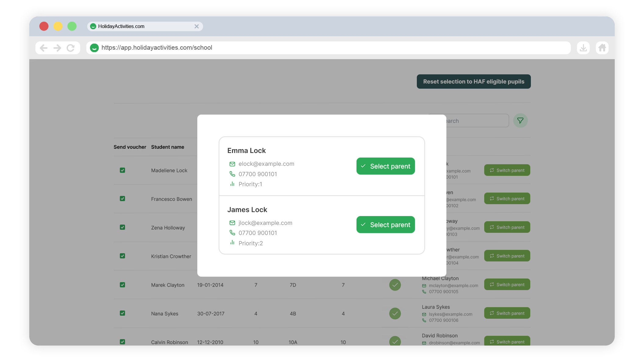Switch parent for Michael Clayton row
The height and width of the screenshot is (362, 644).
coord(507,285)
